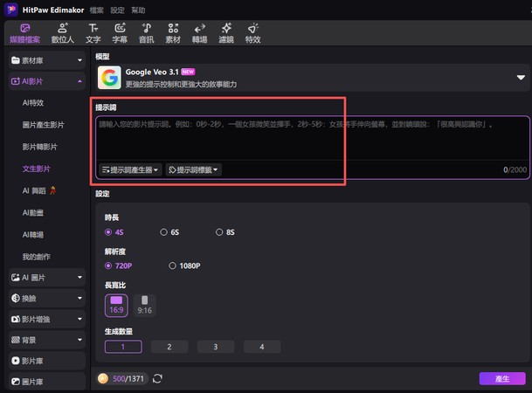Click the AI credits coin icon

[103, 378]
